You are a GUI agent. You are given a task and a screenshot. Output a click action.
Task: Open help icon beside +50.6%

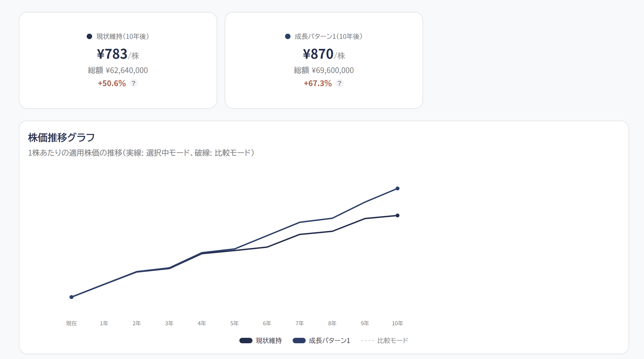(x=133, y=83)
